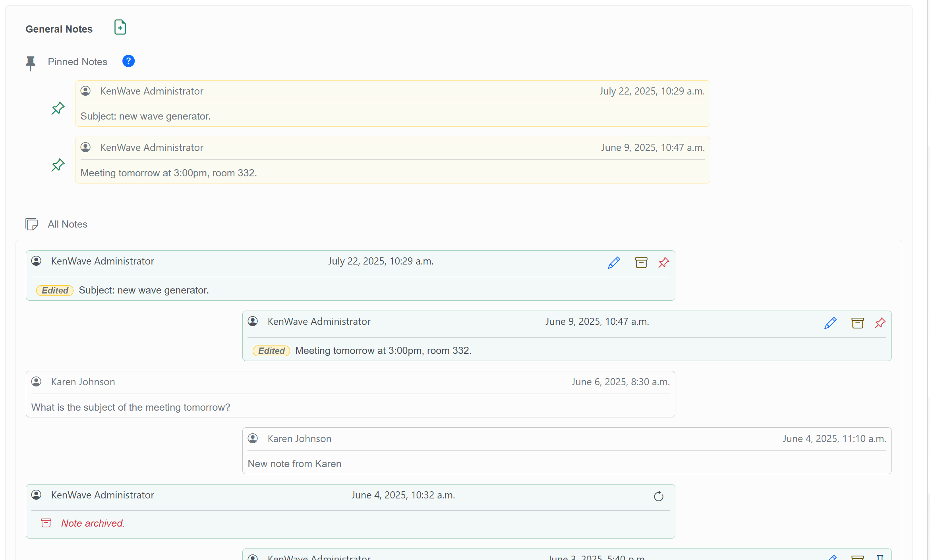
Task: Toggle red pin on July 22 note
Action: click(x=663, y=263)
